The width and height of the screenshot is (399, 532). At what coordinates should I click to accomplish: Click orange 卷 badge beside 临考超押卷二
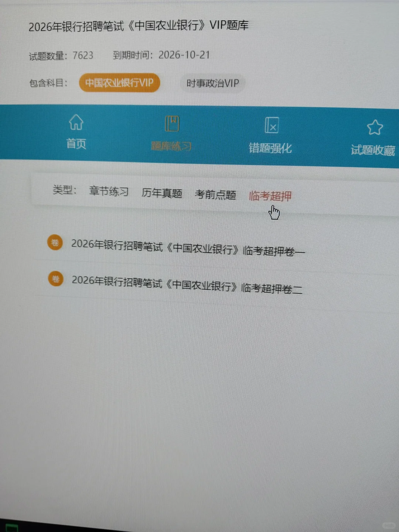(x=56, y=279)
